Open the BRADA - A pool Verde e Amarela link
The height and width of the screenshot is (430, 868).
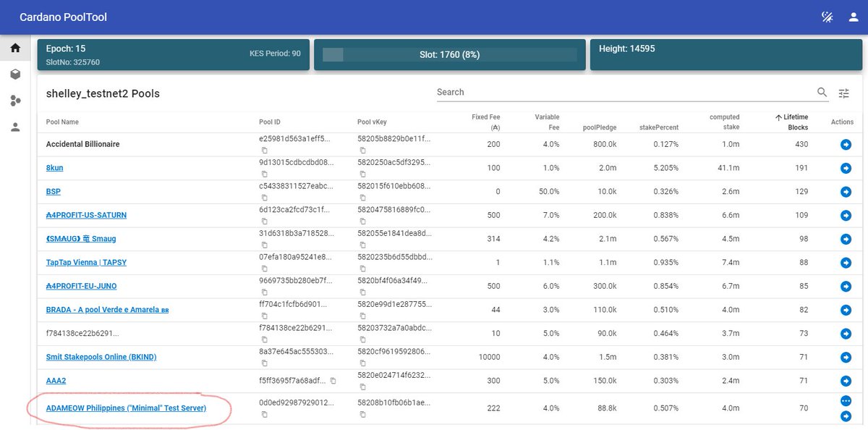tap(108, 310)
